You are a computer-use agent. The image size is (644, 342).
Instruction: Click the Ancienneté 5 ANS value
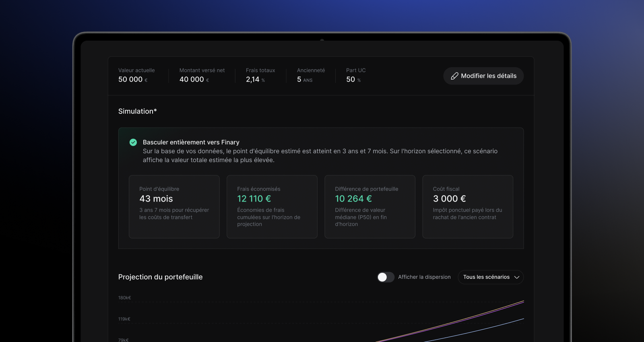click(x=305, y=80)
